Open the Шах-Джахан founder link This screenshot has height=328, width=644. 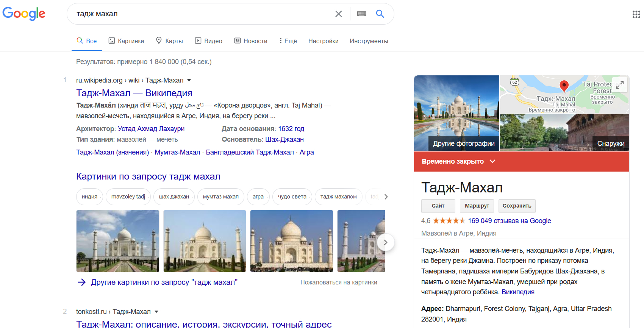pyautogui.click(x=284, y=139)
